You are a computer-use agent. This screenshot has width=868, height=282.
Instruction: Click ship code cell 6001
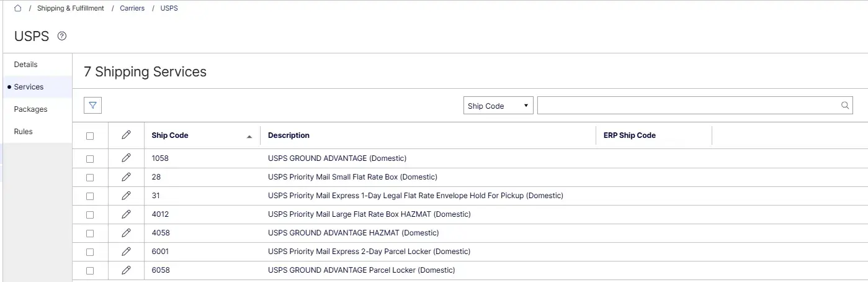click(x=160, y=252)
